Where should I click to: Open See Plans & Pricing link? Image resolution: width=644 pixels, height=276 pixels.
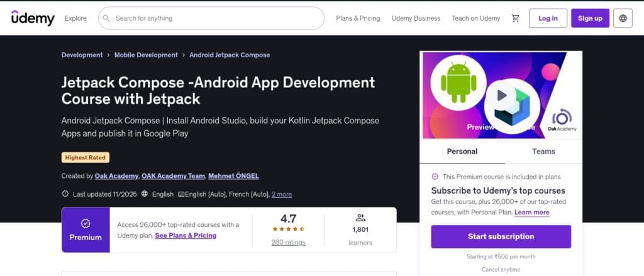coord(186,235)
